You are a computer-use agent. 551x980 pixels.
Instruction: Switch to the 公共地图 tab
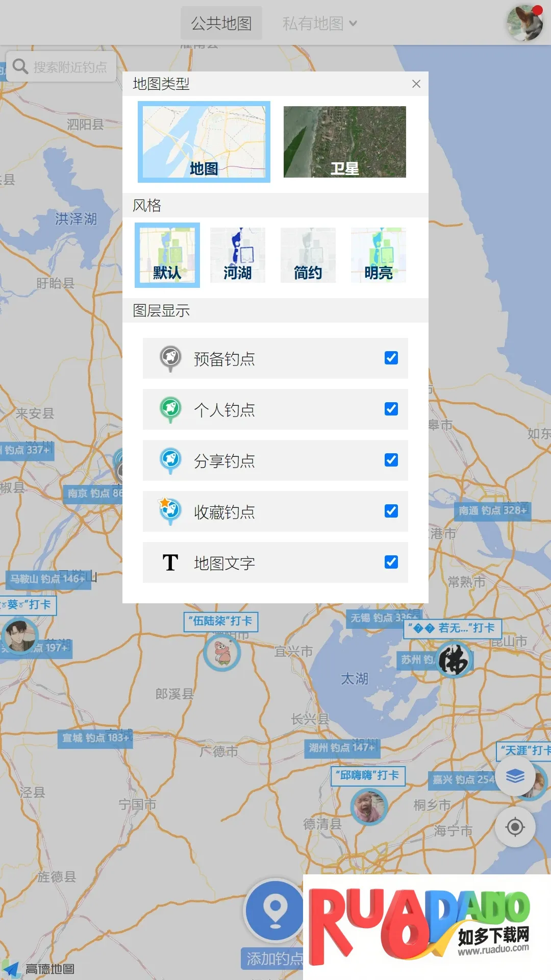click(221, 23)
